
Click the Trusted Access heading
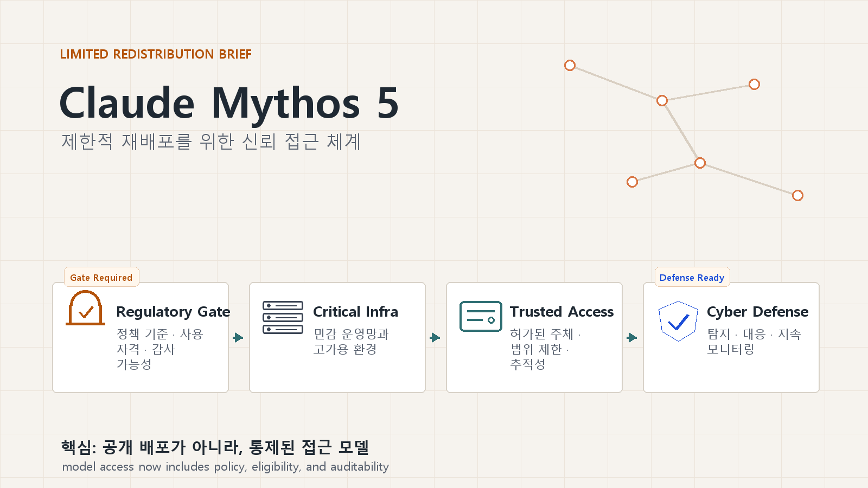[561, 312]
